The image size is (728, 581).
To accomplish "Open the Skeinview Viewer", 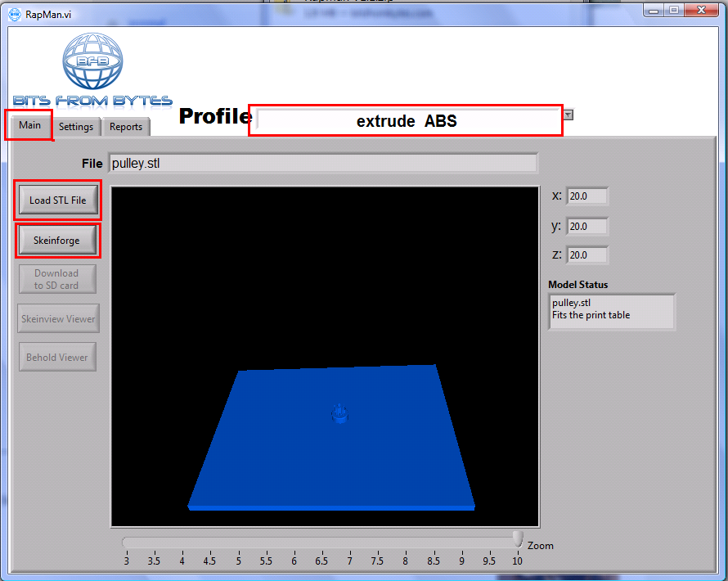I will (x=58, y=318).
